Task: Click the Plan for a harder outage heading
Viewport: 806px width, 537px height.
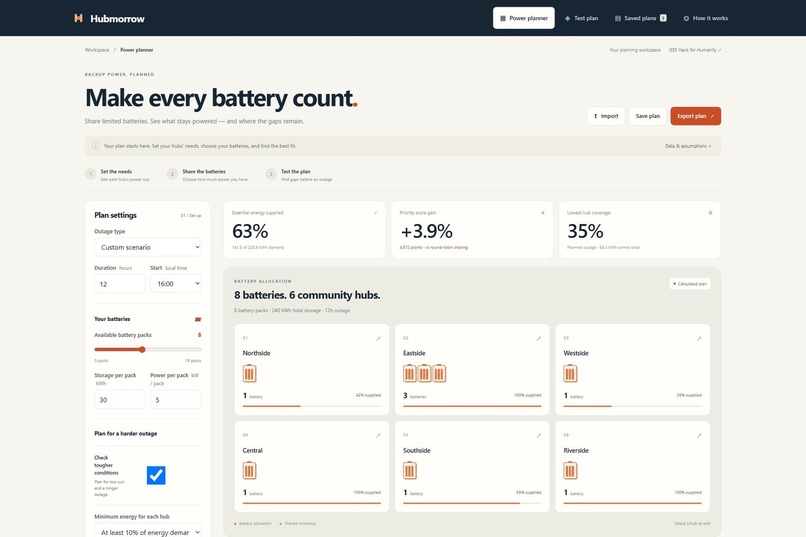Action: tap(125, 434)
